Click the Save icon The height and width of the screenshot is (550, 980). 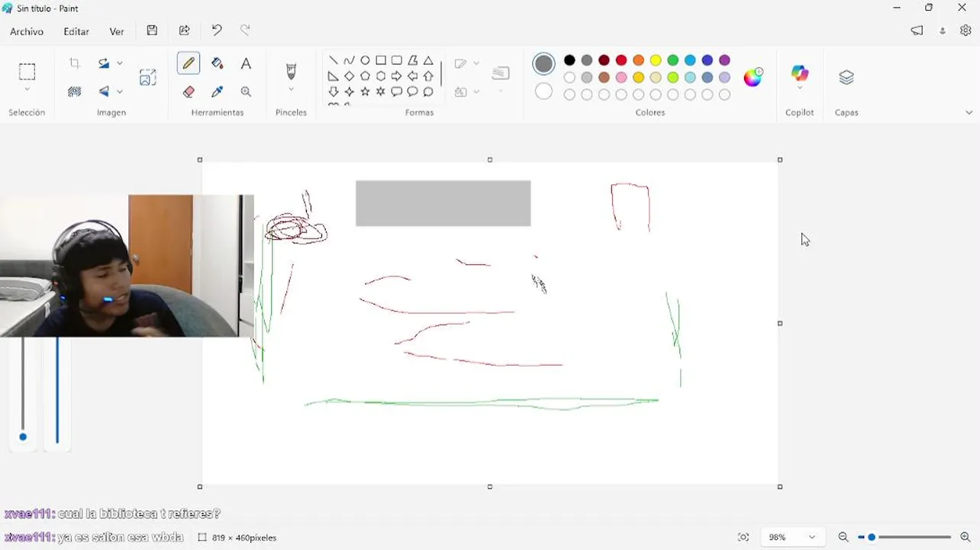[x=152, y=31]
